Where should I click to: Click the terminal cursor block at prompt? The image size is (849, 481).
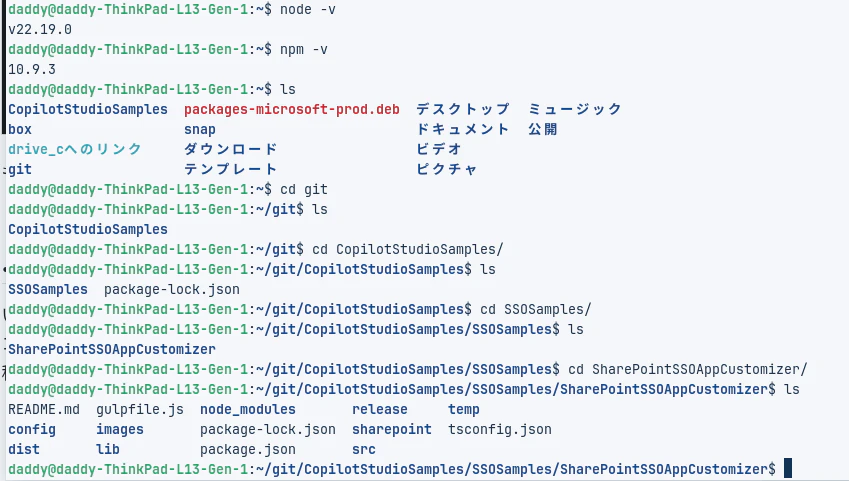click(x=788, y=469)
